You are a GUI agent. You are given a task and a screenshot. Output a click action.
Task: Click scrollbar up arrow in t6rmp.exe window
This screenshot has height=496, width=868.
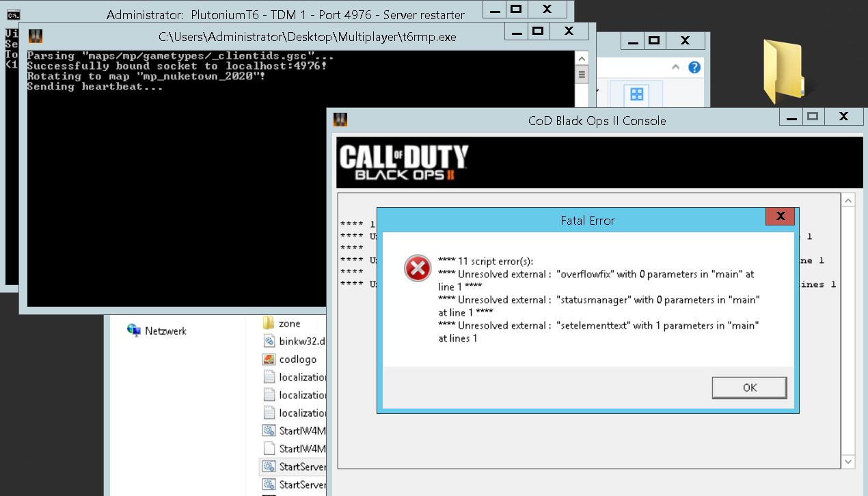(x=582, y=57)
